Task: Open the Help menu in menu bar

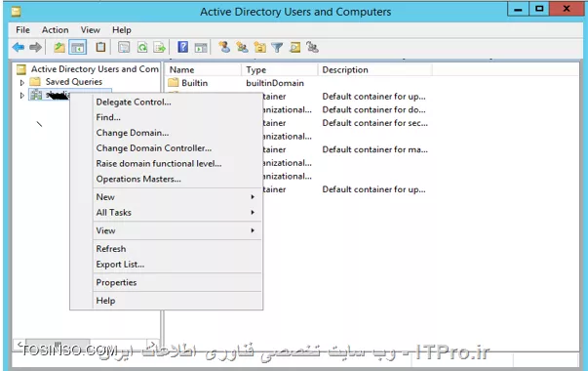Action: pos(122,30)
